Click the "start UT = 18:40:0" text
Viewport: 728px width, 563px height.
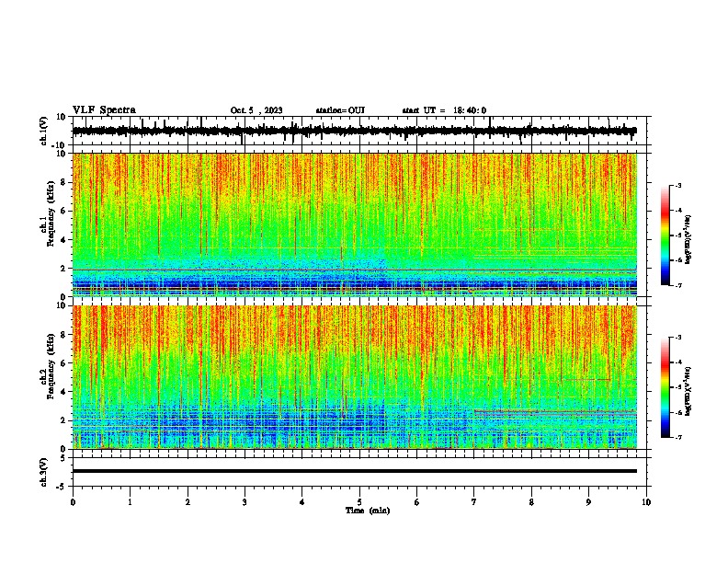[444, 110]
